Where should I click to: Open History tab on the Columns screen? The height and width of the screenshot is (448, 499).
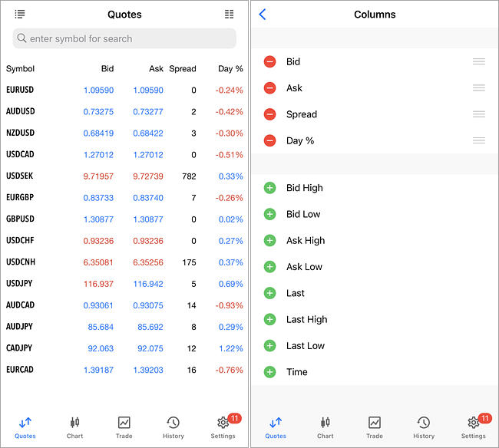tap(424, 427)
